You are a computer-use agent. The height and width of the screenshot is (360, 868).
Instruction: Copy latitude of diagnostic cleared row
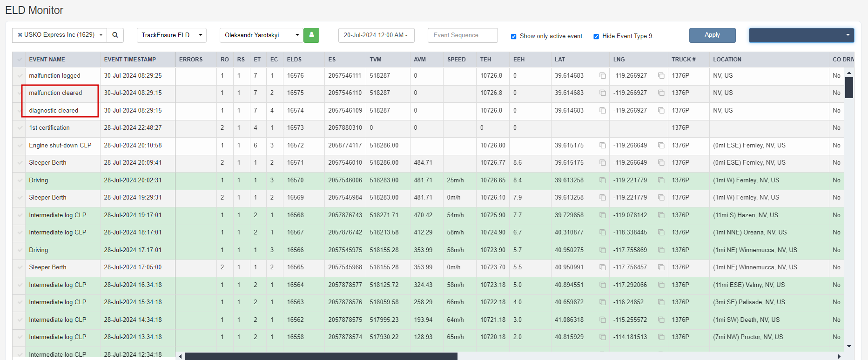(603, 110)
